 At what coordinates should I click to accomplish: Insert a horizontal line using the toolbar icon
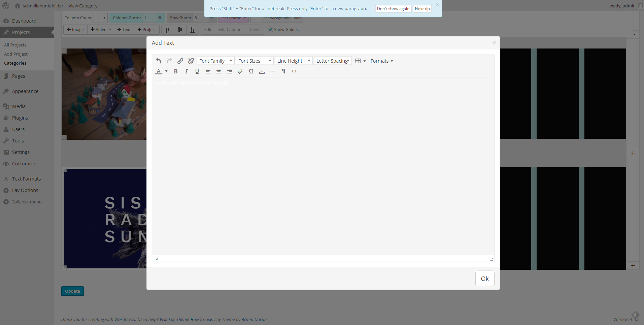pos(273,71)
